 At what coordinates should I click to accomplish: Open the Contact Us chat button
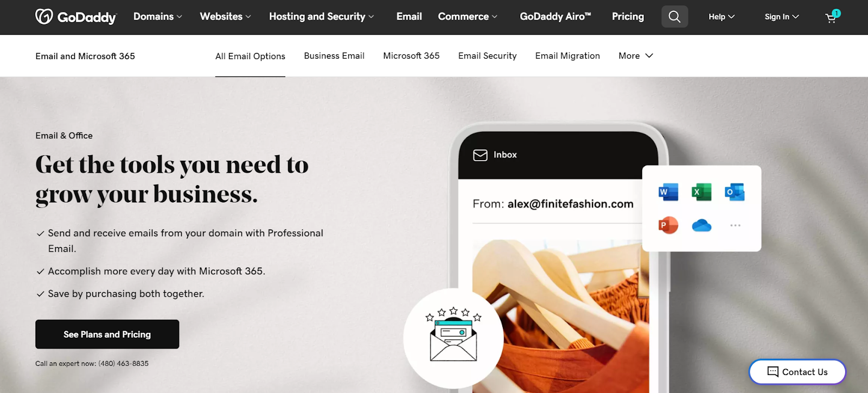[797, 372]
